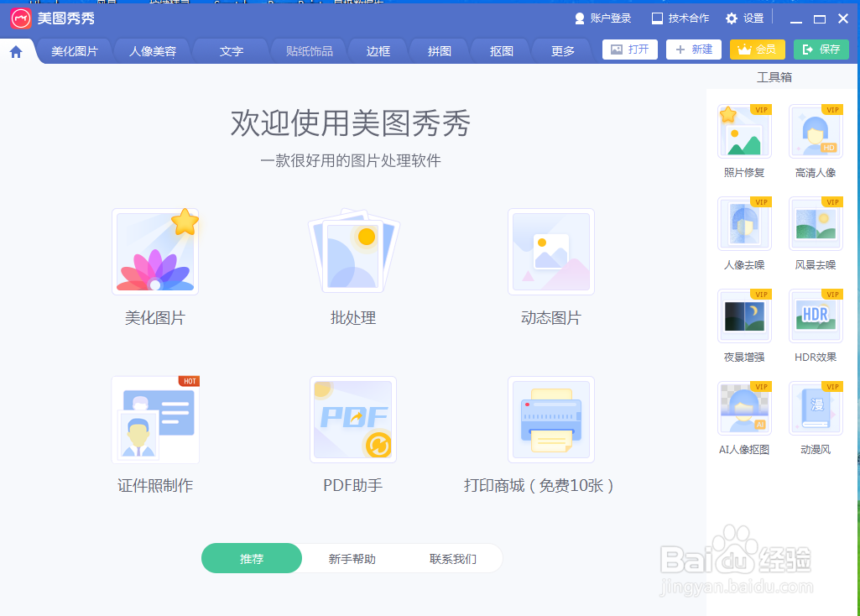Screen dimensions: 860x616
Task: Open the 批处理 batch processing icon
Action: point(354,251)
